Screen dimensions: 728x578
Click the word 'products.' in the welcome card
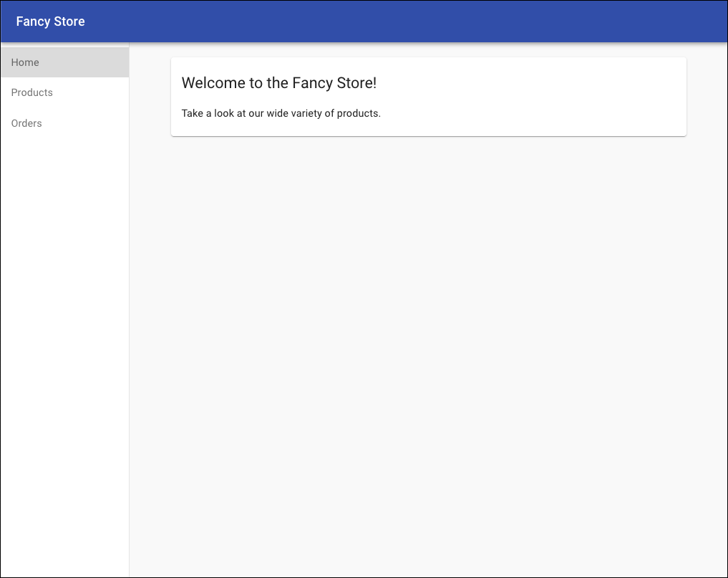click(359, 113)
